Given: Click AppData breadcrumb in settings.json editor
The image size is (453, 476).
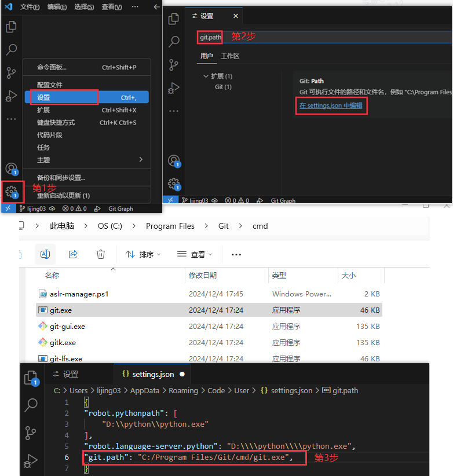Looking at the screenshot, I should coord(144,391).
